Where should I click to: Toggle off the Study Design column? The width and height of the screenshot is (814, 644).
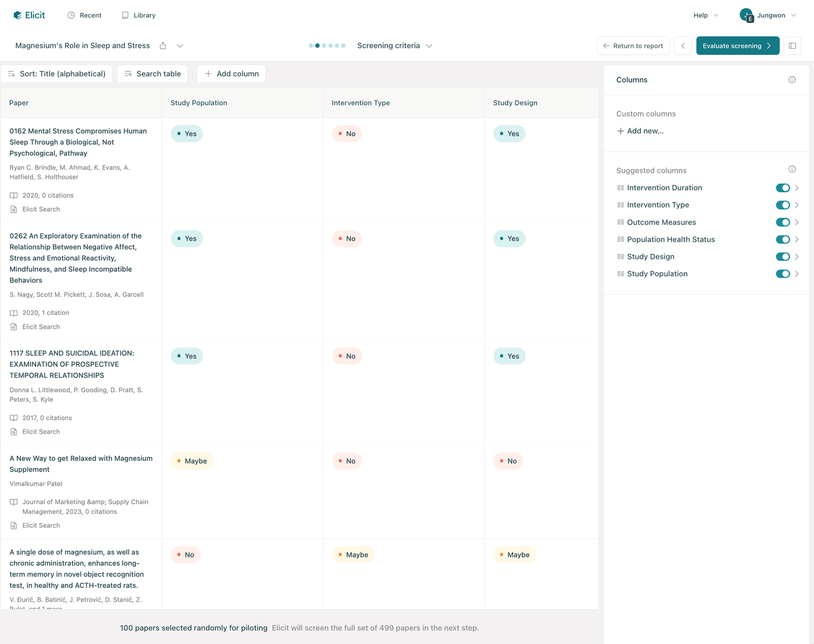point(782,257)
